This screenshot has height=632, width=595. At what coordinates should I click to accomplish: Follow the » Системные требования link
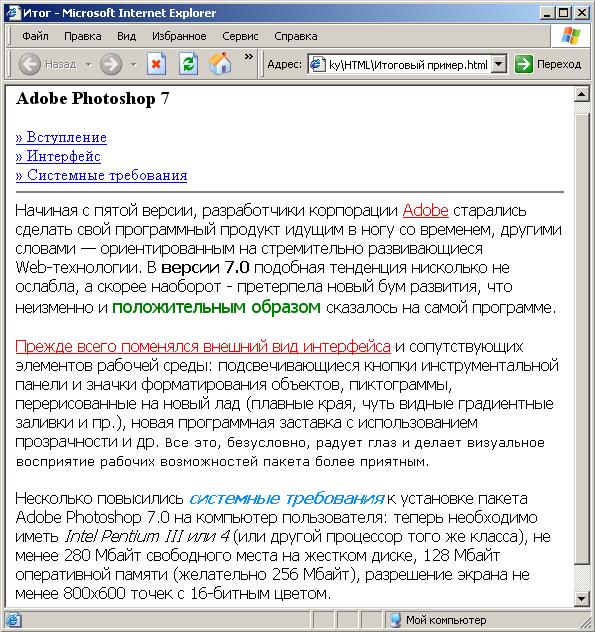point(102,175)
